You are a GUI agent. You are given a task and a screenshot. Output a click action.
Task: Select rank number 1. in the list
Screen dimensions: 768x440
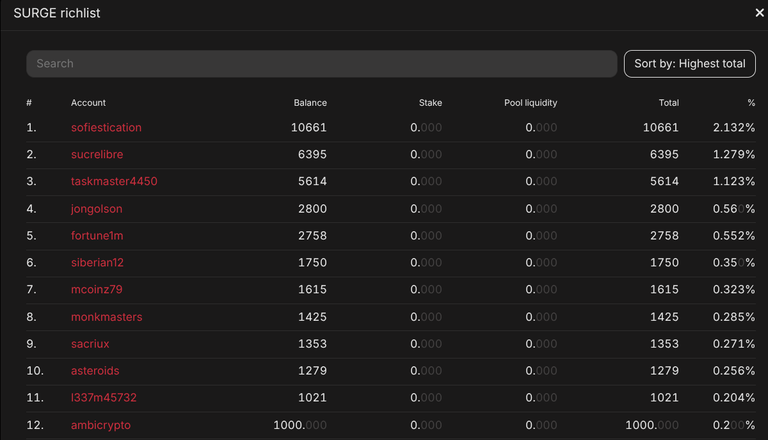[x=31, y=127]
